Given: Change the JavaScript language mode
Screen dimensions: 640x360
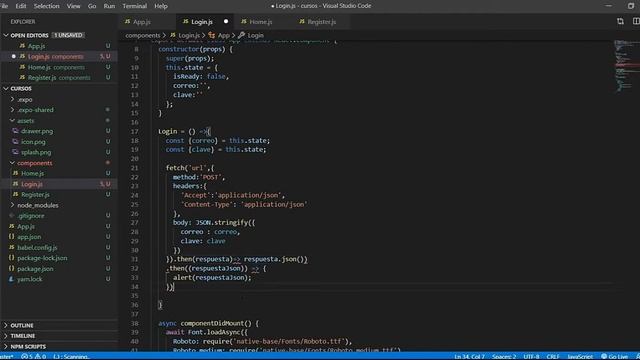Looking at the screenshot, I should [580, 356].
